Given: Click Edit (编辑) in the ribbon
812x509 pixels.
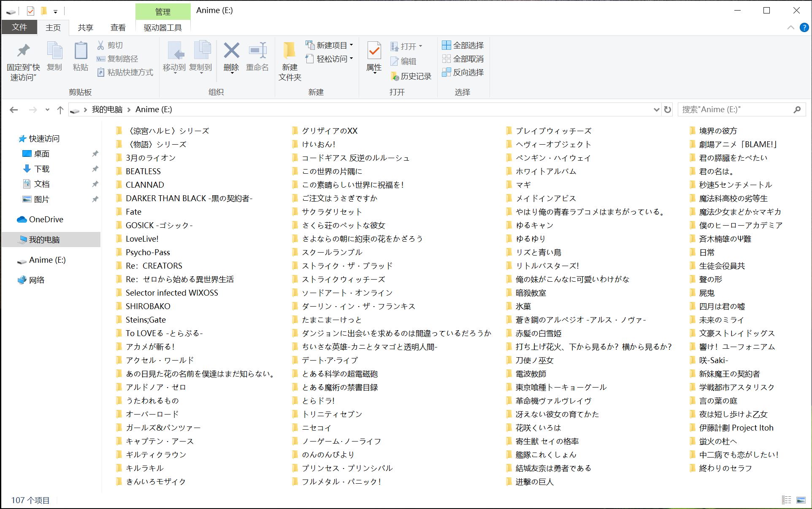Looking at the screenshot, I should [403, 61].
